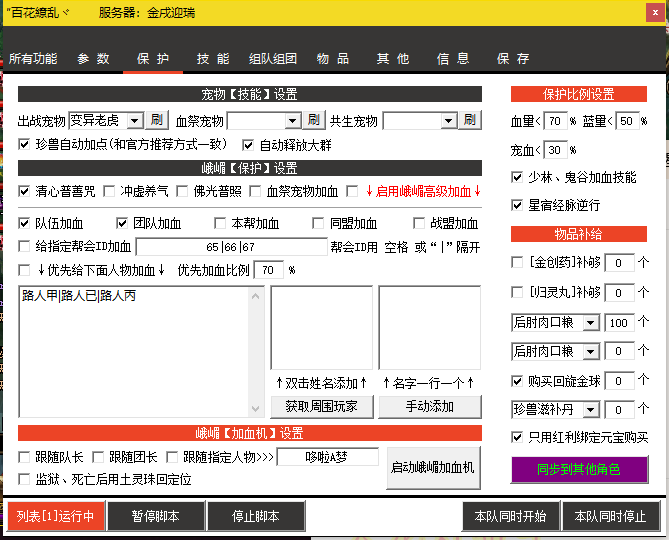
Task: Toggle 只用红利绑定元宝购买 checkbox
Action: (x=517, y=437)
